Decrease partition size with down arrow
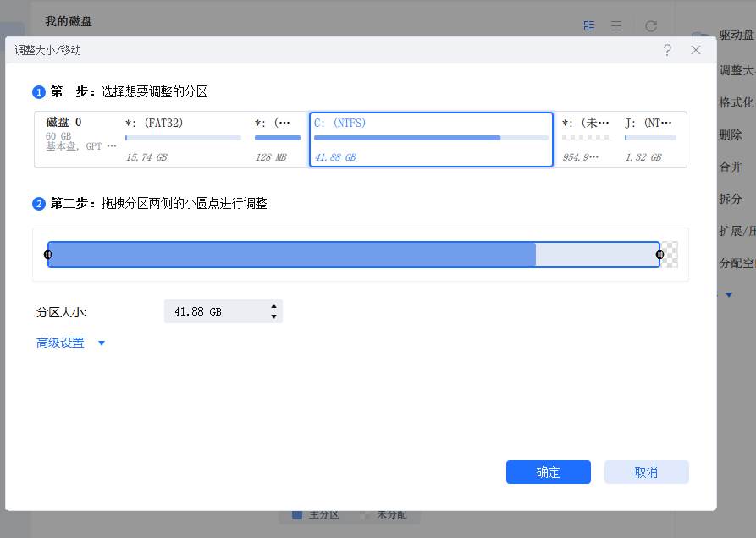This screenshot has width=756, height=538. [273, 316]
